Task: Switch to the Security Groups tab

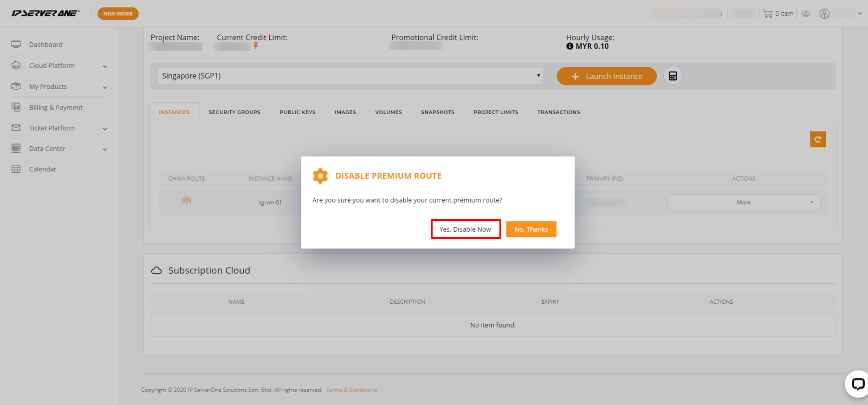Action: (234, 112)
